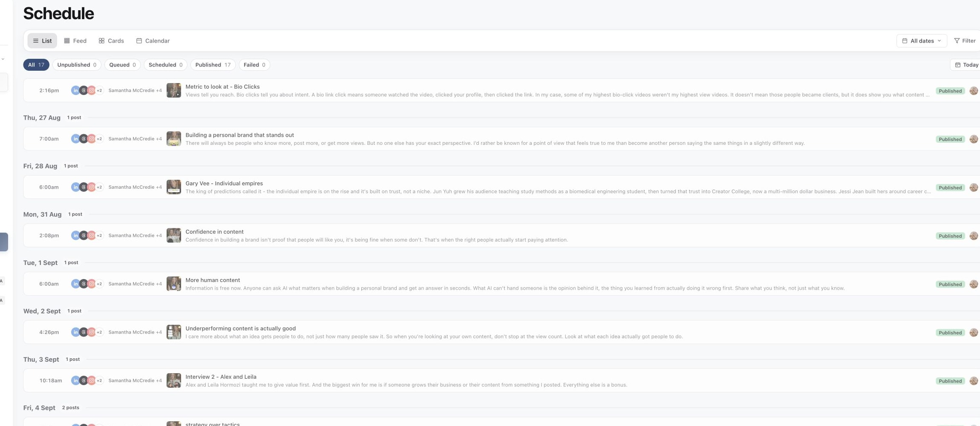Click LinkedIn icon on Underperforming content post
The image size is (980, 426).
click(75, 332)
